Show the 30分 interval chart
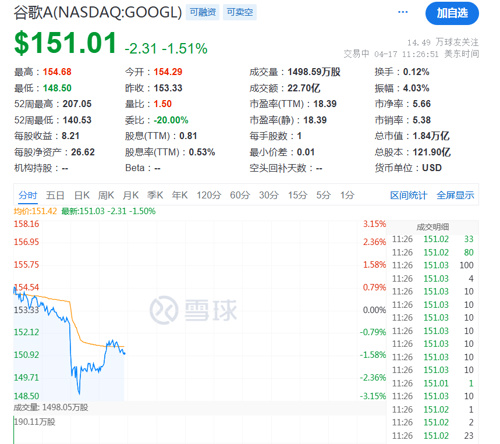Image resolution: width=500 pixels, height=444 pixels. (269, 195)
